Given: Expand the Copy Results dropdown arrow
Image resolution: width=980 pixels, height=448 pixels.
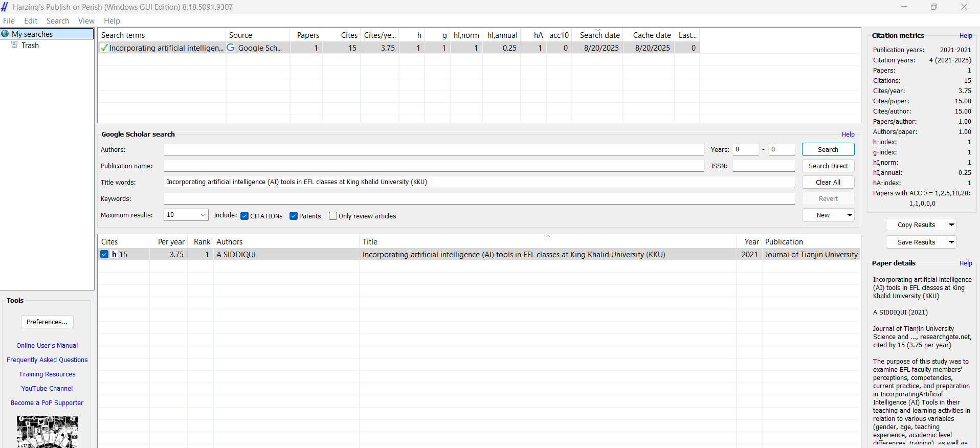Looking at the screenshot, I should (x=951, y=225).
